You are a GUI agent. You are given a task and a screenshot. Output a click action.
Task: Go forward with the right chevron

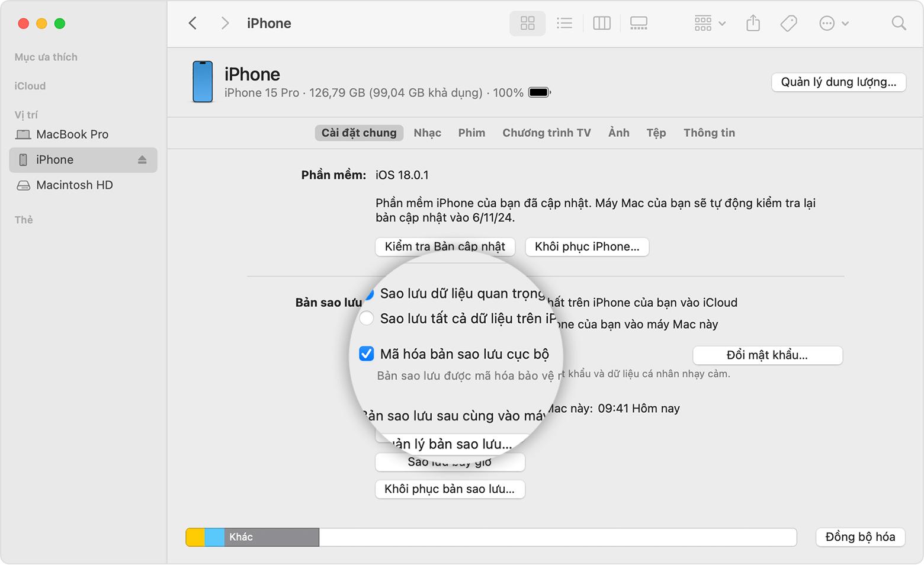pyautogui.click(x=224, y=23)
